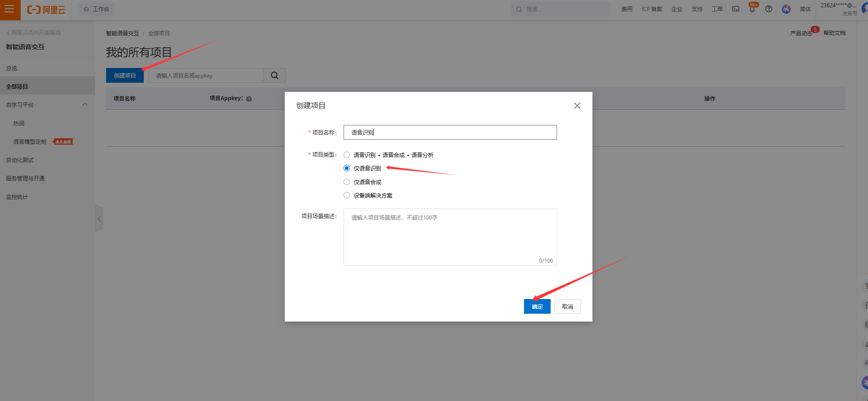Screen dimensions: 868x401
Task: Collapse the left sidebar using the edge handle
Action: (99, 219)
